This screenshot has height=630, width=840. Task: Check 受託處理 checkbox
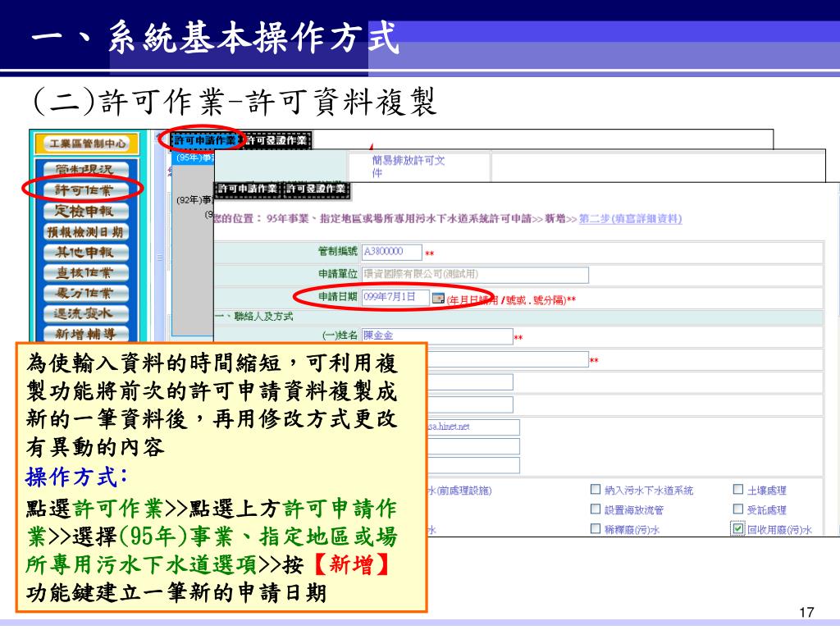[x=737, y=509]
